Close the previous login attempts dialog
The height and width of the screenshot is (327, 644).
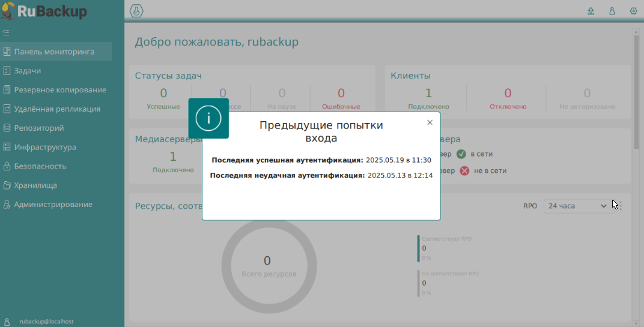click(x=430, y=122)
